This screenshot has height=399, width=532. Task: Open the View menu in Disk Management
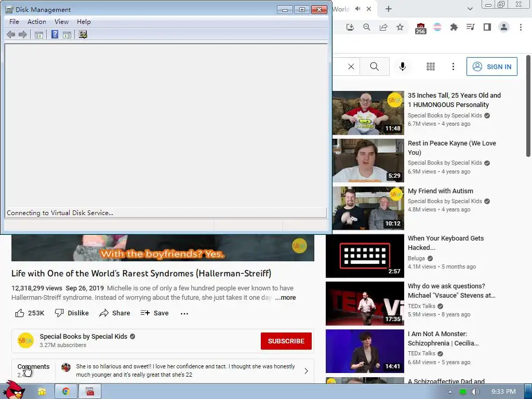pos(61,22)
